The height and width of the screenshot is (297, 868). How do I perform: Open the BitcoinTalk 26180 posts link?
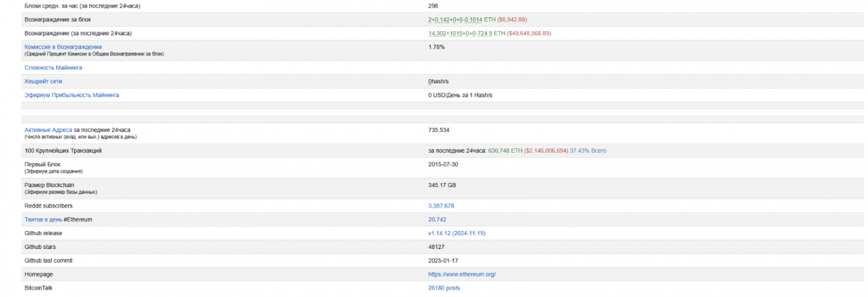pyautogui.click(x=444, y=288)
